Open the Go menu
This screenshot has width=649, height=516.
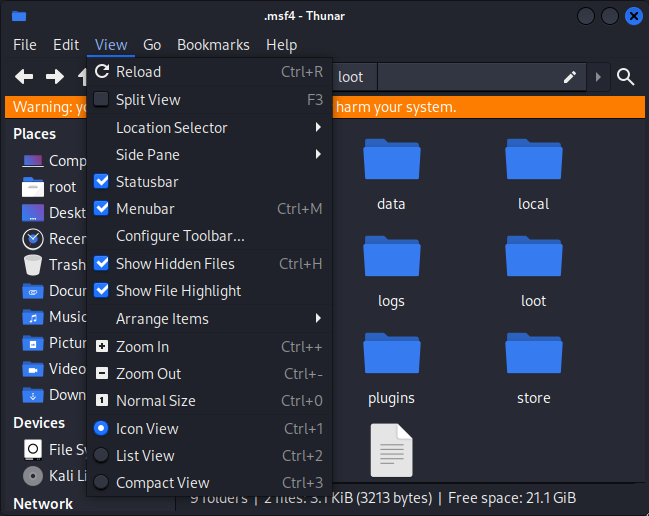(x=152, y=45)
